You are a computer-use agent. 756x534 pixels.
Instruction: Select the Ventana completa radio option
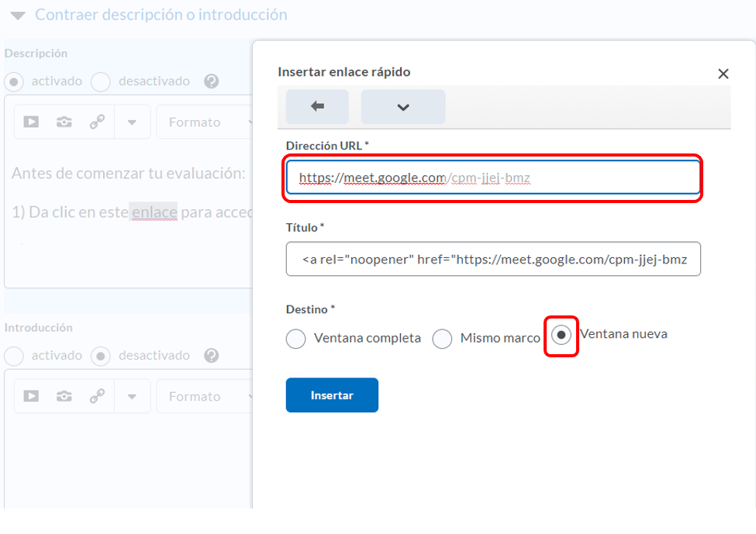click(296, 339)
